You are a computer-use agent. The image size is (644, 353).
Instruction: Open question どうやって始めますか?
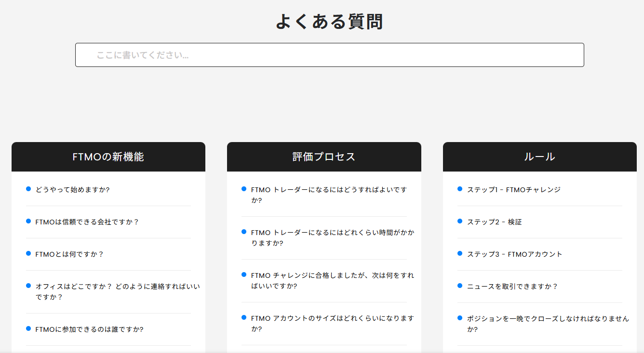[x=72, y=190]
